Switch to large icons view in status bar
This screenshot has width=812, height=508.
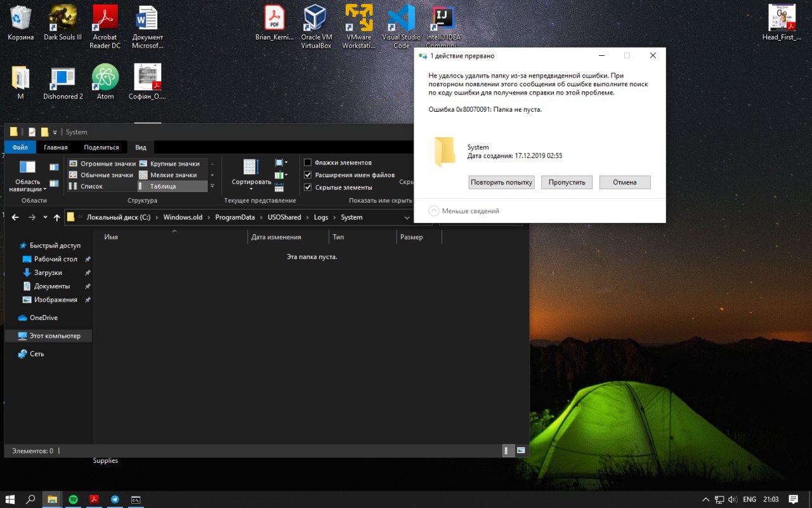(521, 450)
